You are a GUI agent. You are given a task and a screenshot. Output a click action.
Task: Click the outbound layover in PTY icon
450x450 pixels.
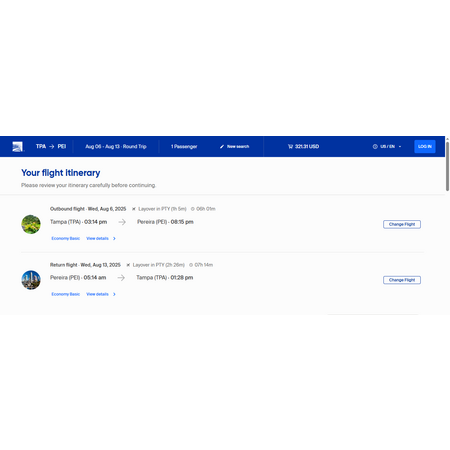134,209
